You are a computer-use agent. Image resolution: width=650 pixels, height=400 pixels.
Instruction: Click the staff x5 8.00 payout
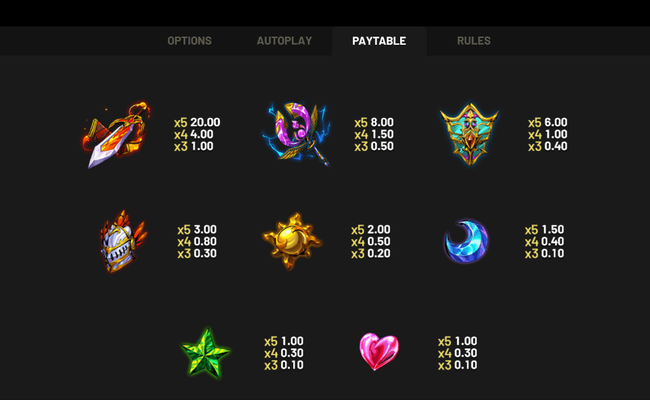374,122
